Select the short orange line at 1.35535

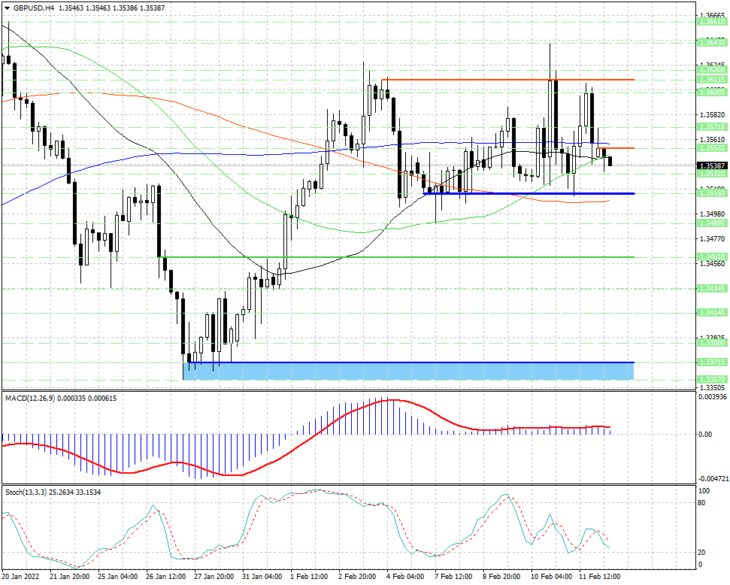(x=615, y=148)
